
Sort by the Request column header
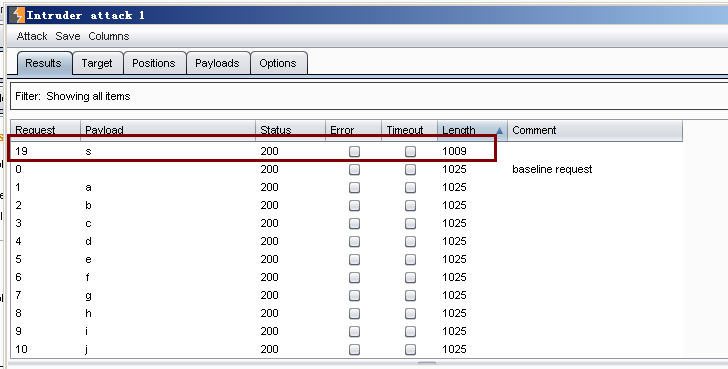tap(46, 130)
